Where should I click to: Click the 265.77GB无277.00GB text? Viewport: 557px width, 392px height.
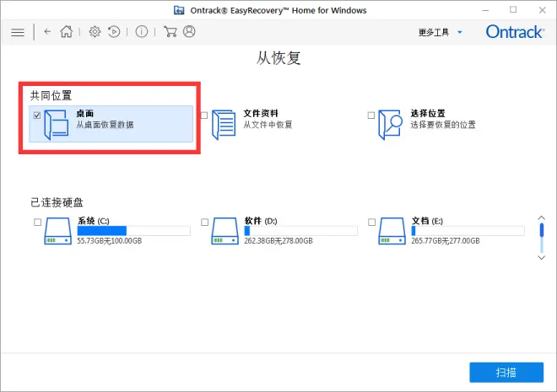pos(446,241)
